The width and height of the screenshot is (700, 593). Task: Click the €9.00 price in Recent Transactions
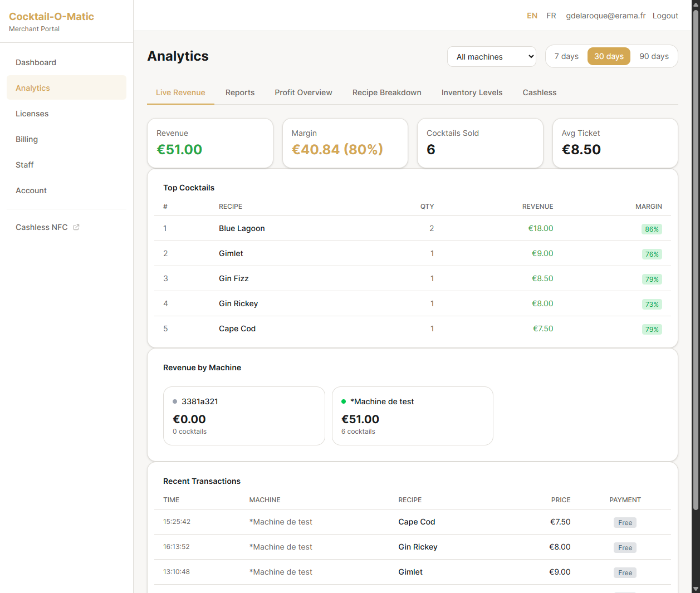pyautogui.click(x=560, y=572)
